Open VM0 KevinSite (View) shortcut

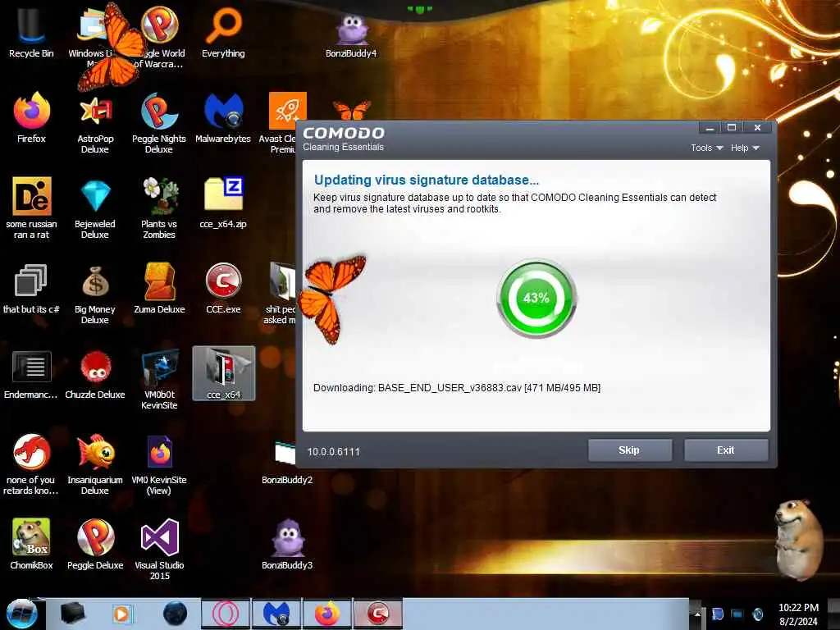click(x=159, y=464)
